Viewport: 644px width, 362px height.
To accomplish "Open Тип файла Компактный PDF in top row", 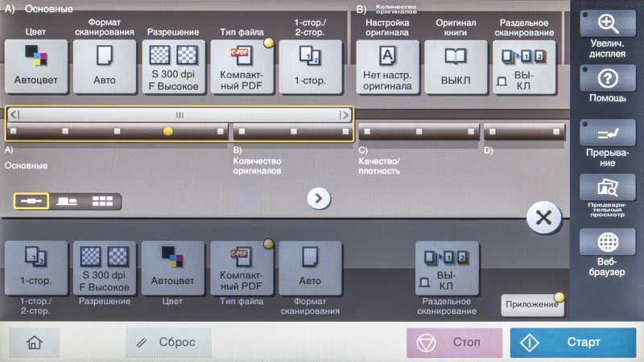I will pyautogui.click(x=242, y=67).
